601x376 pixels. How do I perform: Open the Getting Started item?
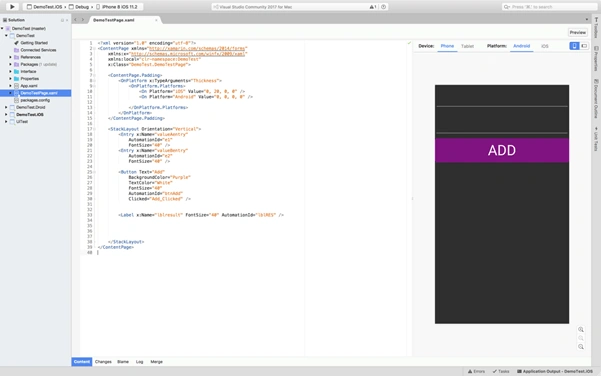click(34, 43)
